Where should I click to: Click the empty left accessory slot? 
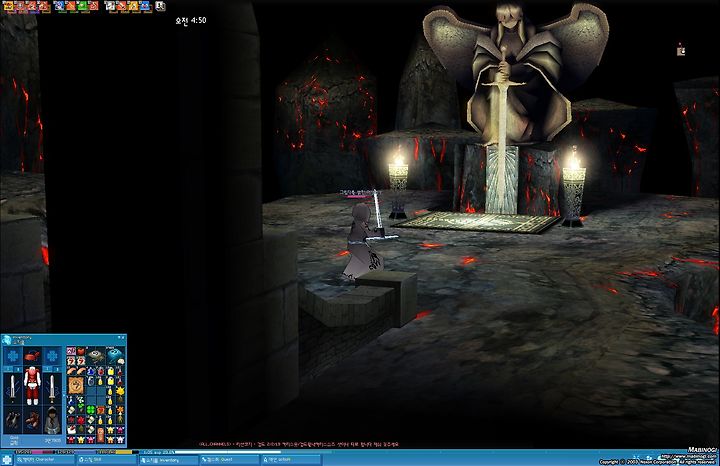[12, 355]
